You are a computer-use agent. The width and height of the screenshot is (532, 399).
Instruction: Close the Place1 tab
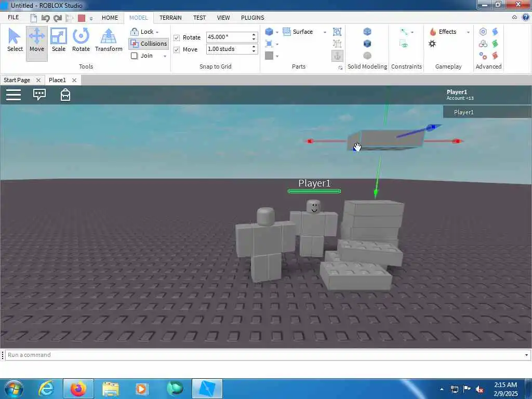[x=74, y=80]
